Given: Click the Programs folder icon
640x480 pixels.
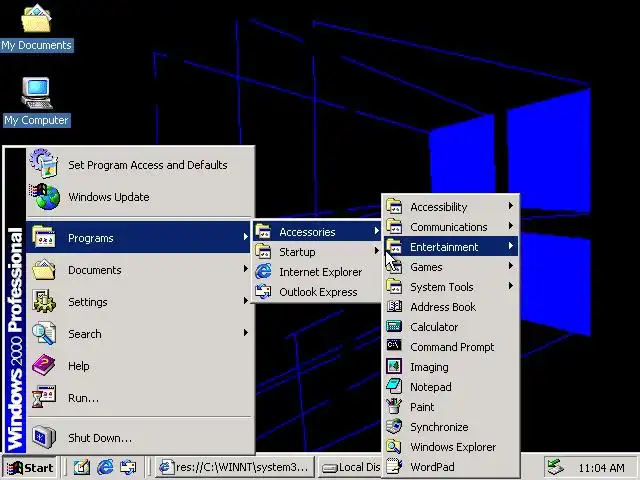Looking at the screenshot, I should (44, 237).
